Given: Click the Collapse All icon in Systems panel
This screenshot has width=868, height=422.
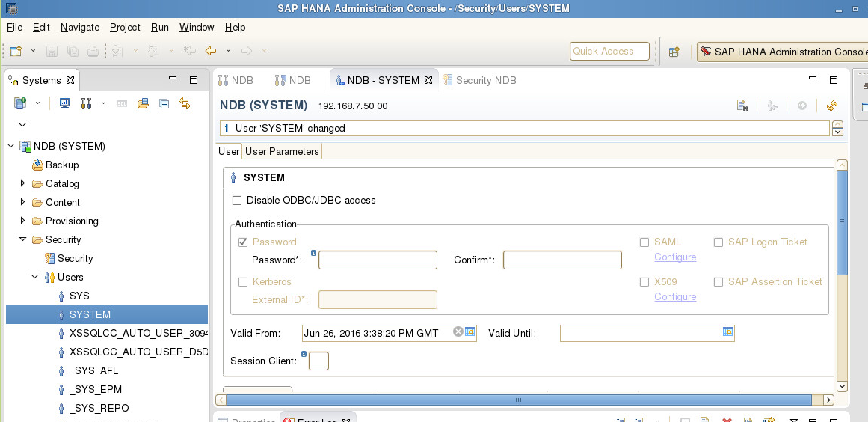Looking at the screenshot, I should click(x=164, y=103).
